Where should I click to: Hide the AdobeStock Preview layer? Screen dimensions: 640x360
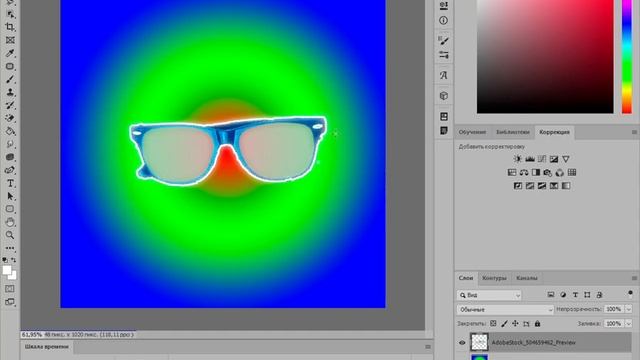click(x=462, y=343)
